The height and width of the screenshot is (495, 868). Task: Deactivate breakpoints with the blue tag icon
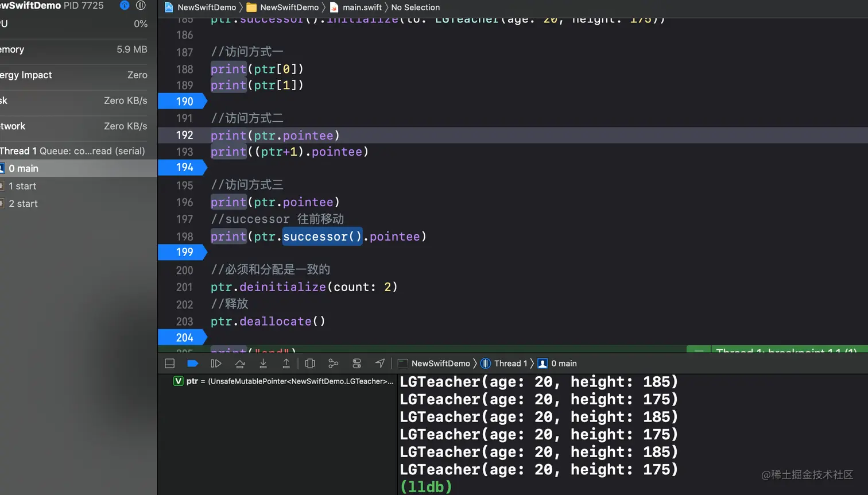pos(193,363)
